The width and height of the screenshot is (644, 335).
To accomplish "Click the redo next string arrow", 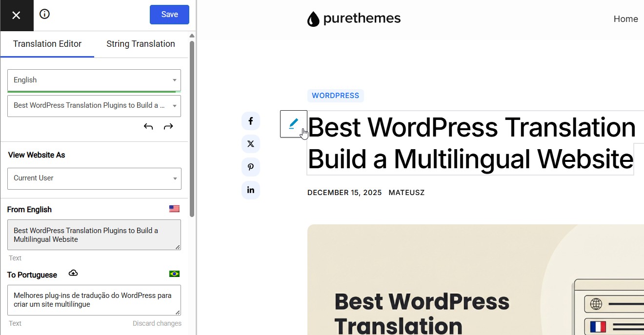I will [x=168, y=127].
